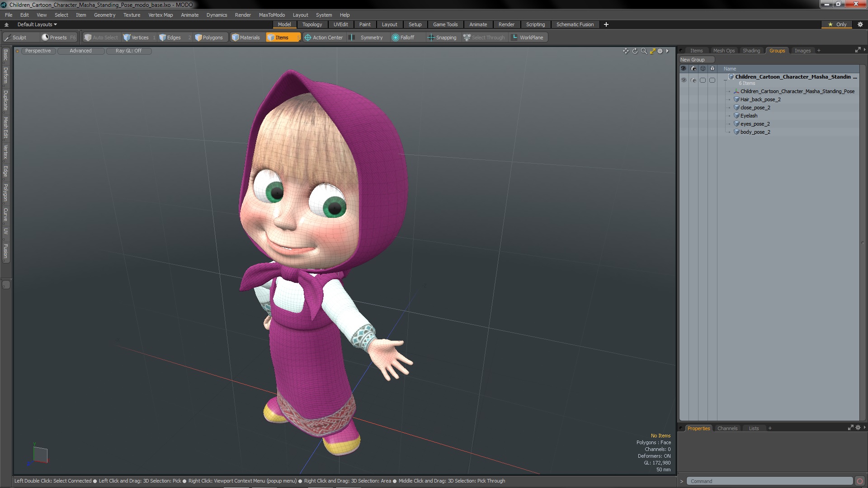The height and width of the screenshot is (488, 868).
Task: Open the Advanced shading style dropdown
Action: 80,51
